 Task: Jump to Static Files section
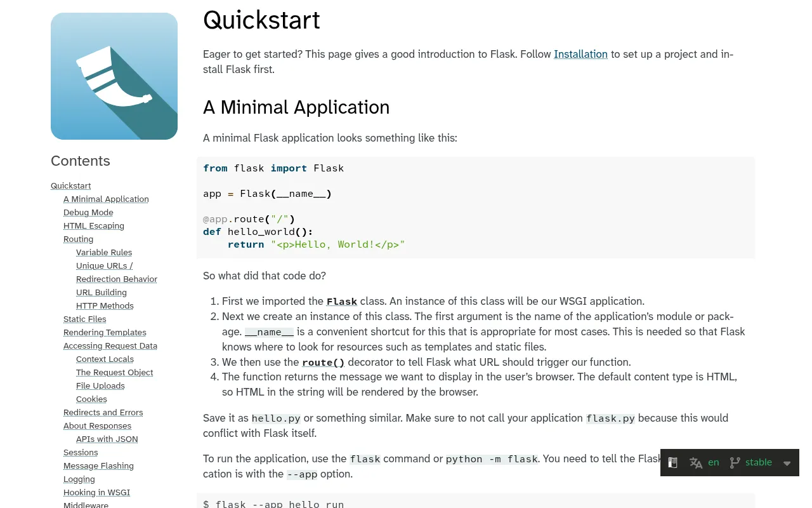(x=85, y=319)
